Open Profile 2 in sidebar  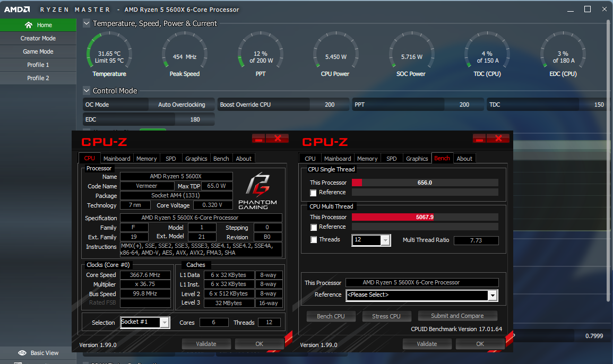pos(38,78)
